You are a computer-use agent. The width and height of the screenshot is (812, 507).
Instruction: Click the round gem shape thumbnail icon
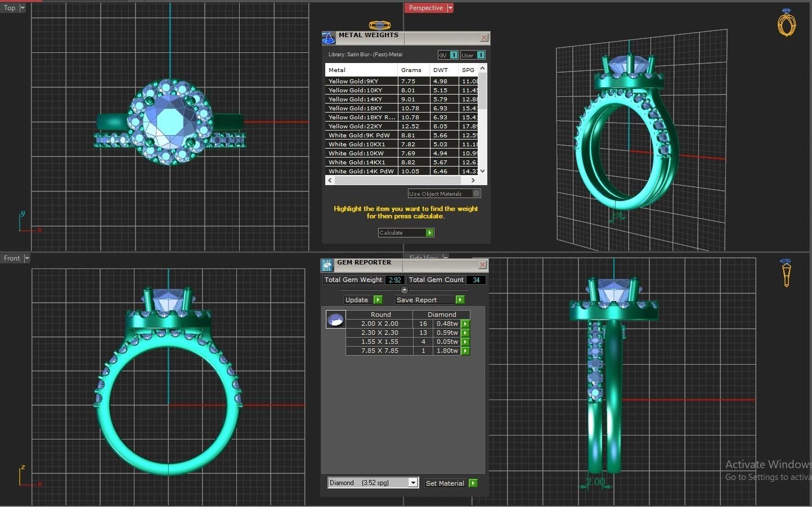coord(335,320)
